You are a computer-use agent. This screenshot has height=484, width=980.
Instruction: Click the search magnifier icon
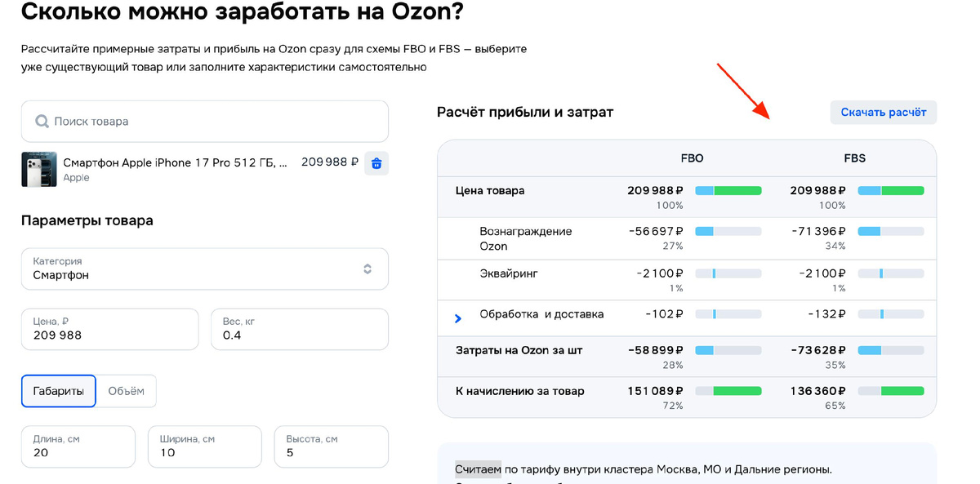(42, 122)
